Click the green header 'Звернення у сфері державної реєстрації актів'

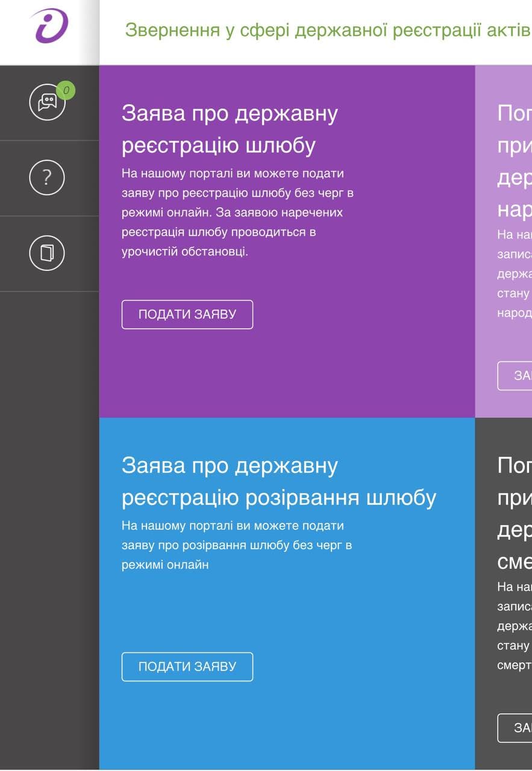tap(327, 30)
